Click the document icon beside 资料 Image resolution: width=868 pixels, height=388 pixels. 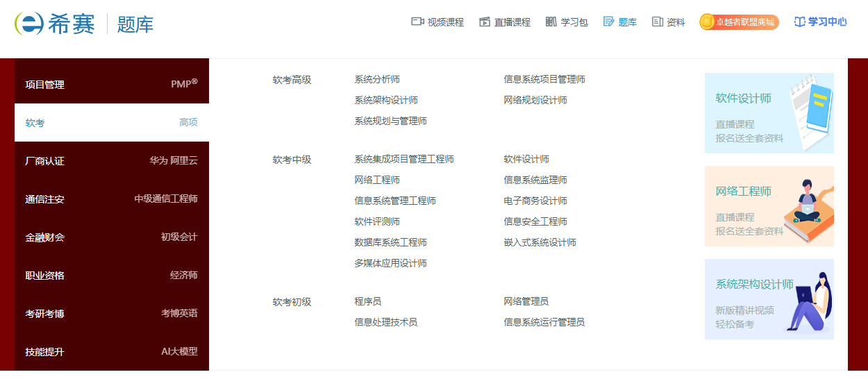tap(658, 22)
